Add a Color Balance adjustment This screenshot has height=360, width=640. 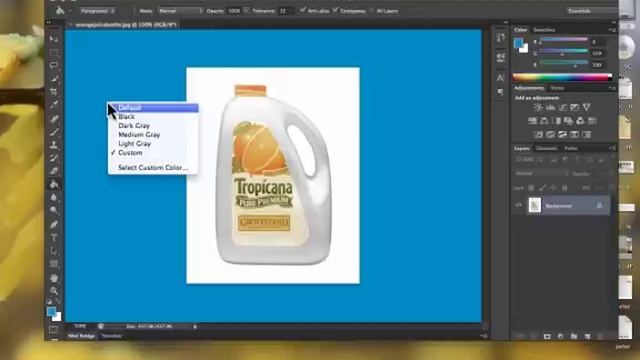tap(544, 121)
